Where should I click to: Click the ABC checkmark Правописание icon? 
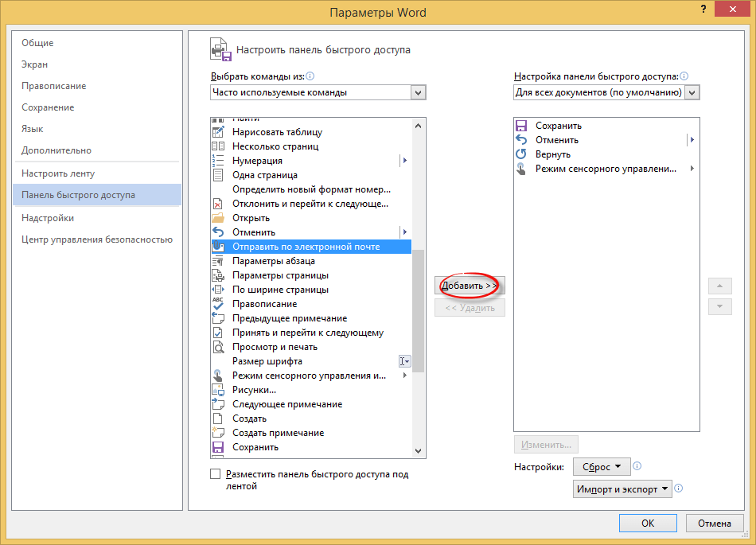218,304
